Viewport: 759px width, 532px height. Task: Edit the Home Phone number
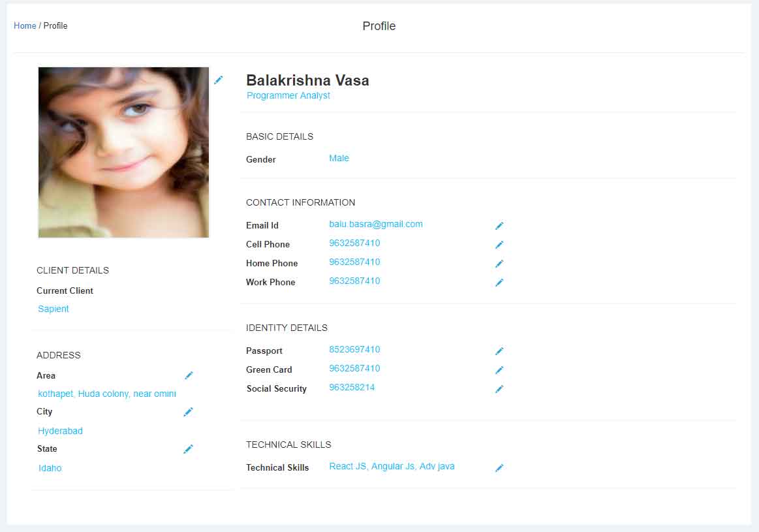(499, 263)
